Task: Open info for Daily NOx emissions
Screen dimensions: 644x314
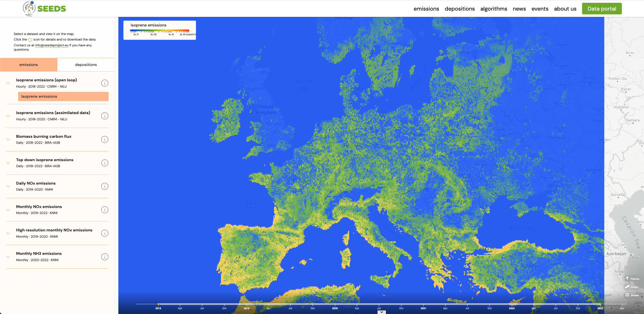Action: [105, 186]
